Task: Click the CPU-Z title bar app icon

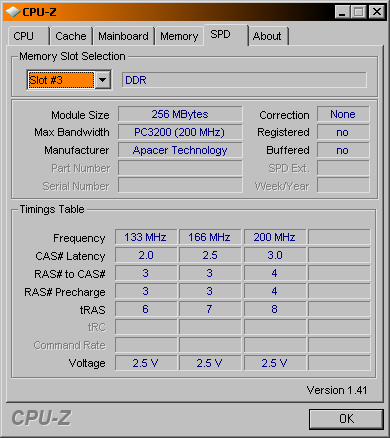Action: click(x=13, y=12)
